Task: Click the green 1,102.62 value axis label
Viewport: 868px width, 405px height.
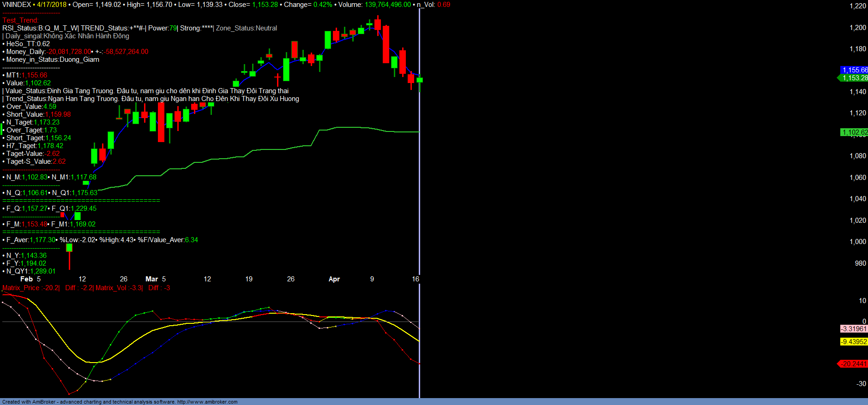Action: 855,132
